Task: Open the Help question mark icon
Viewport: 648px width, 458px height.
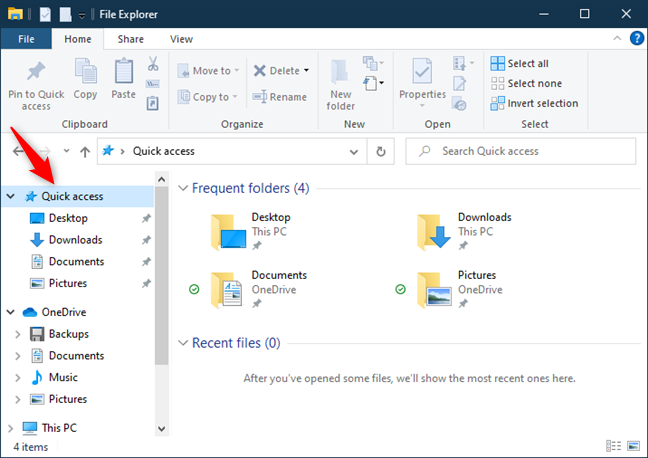Action: [637, 38]
